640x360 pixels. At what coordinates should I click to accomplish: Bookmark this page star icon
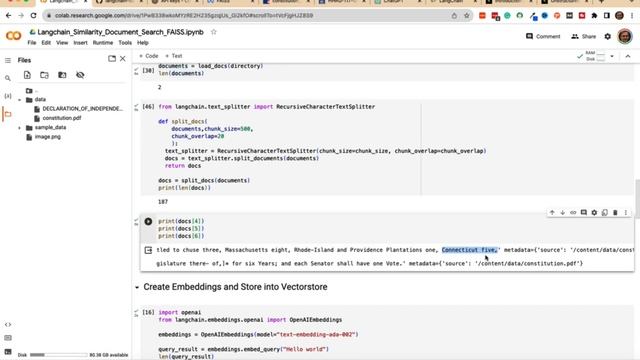click(x=467, y=16)
